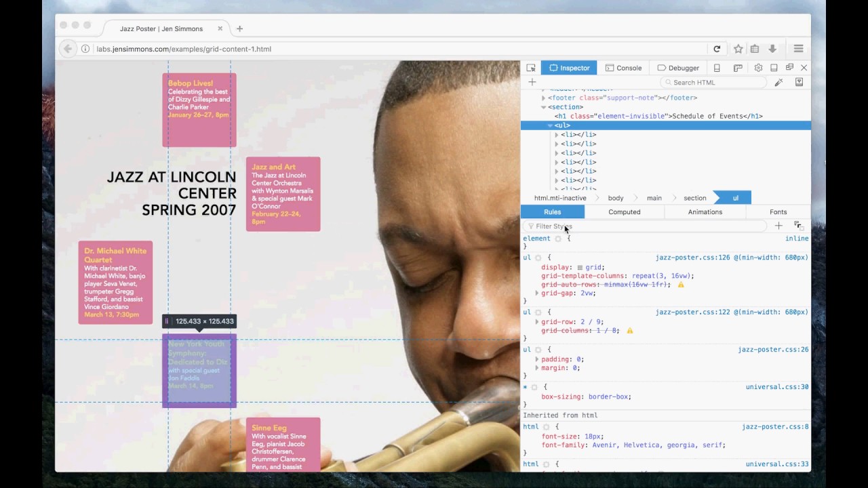This screenshot has height=488, width=868.
Task: Open the Fonts tab
Action: click(x=778, y=212)
